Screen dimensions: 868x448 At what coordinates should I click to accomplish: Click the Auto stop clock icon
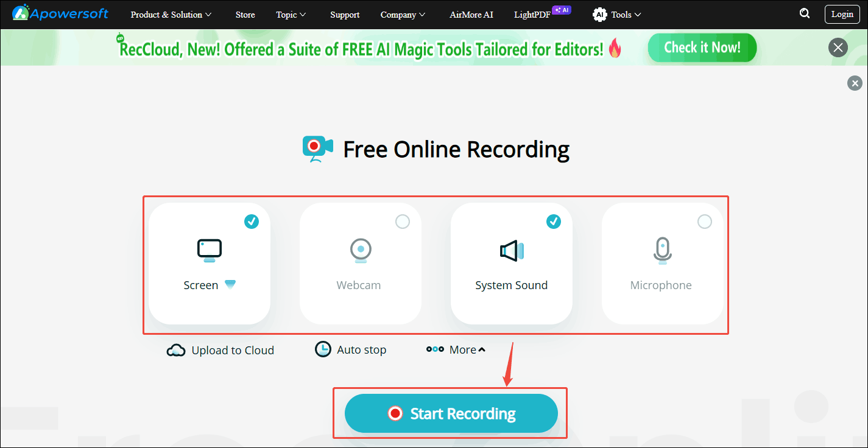323,349
